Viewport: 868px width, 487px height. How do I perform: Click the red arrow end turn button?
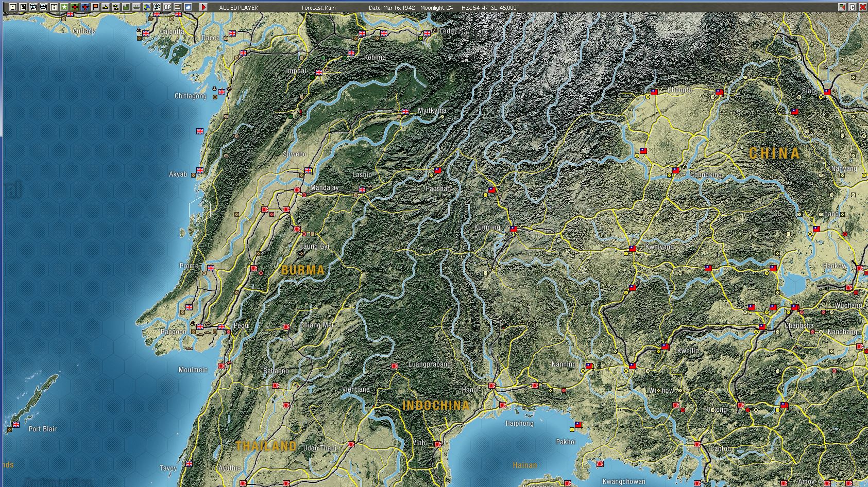click(203, 7)
